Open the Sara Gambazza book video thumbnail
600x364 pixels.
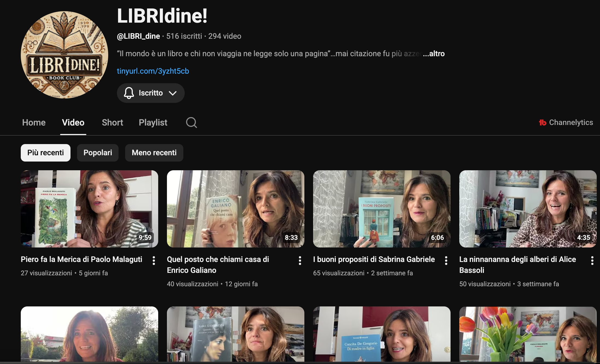click(236, 334)
